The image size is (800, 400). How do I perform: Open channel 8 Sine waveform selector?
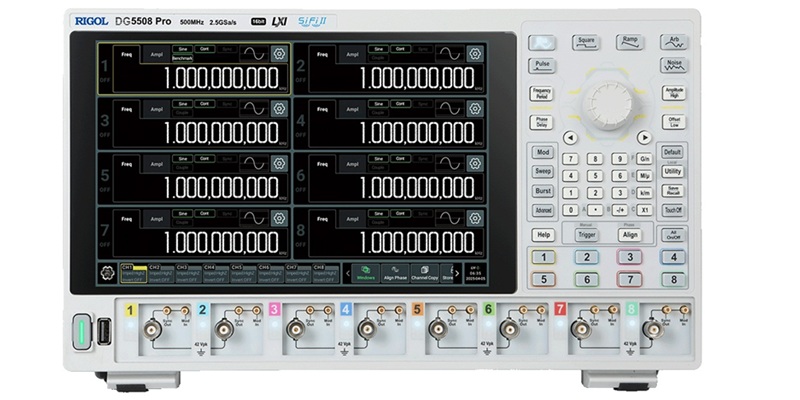[x=379, y=214]
